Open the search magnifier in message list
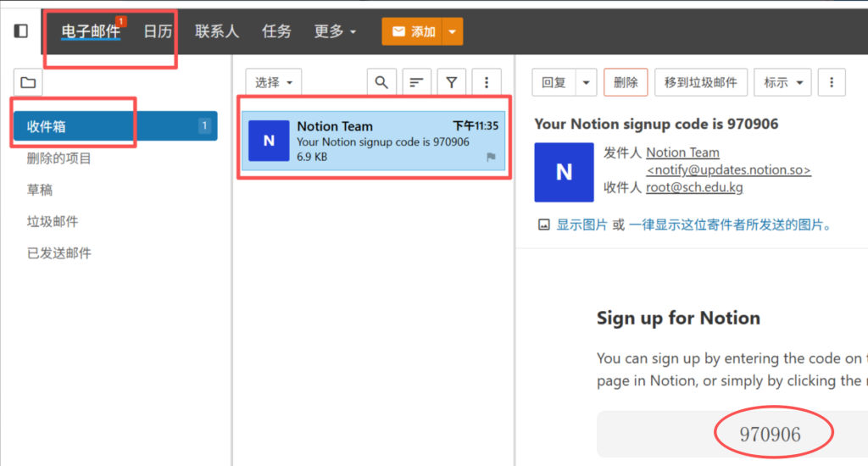 click(x=381, y=82)
